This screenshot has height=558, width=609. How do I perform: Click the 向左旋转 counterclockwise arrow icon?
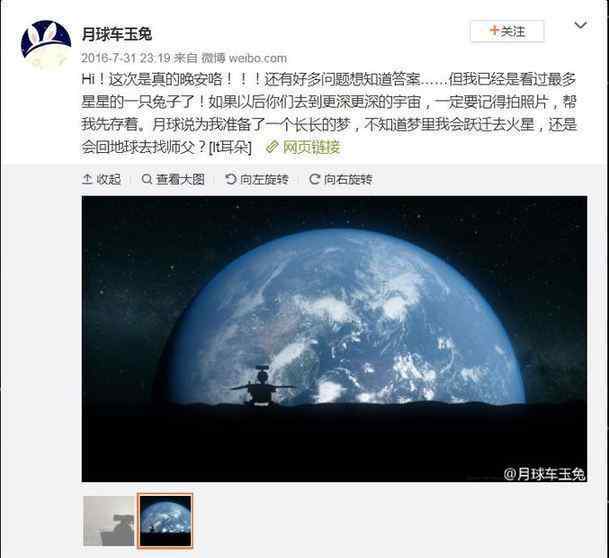(231, 179)
